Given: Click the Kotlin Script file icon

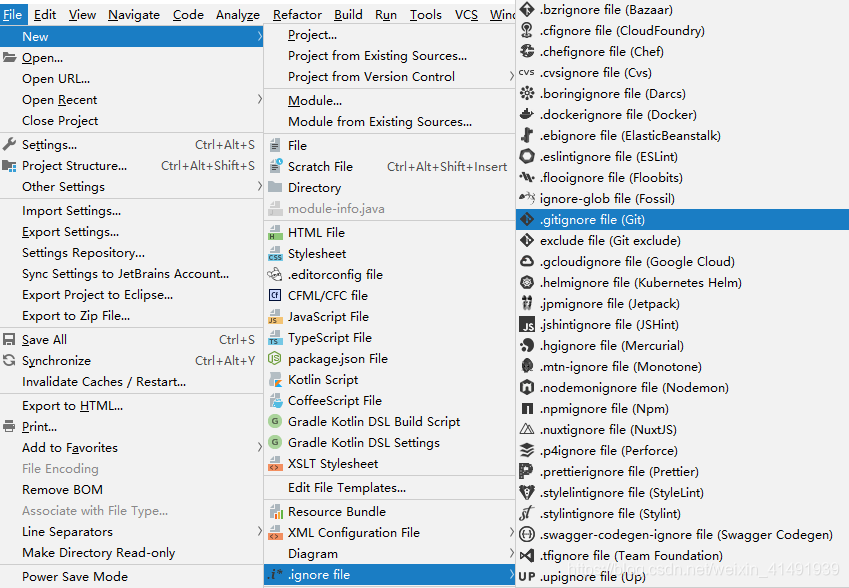Looking at the screenshot, I should pos(276,380).
